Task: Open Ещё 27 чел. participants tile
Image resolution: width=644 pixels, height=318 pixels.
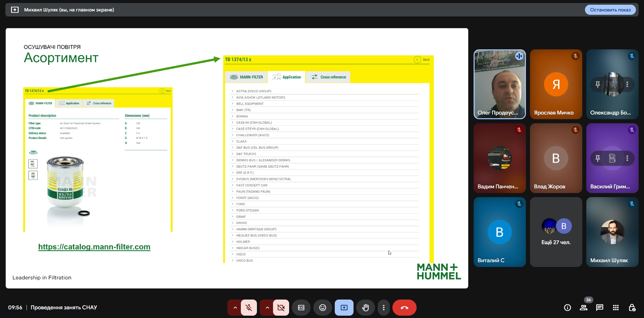Action: (x=556, y=232)
